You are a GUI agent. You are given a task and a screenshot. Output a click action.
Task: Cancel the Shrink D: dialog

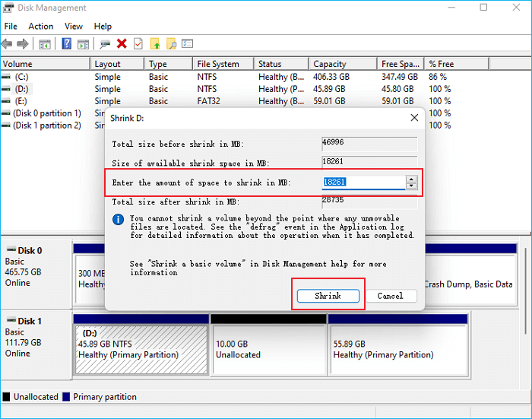point(391,296)
